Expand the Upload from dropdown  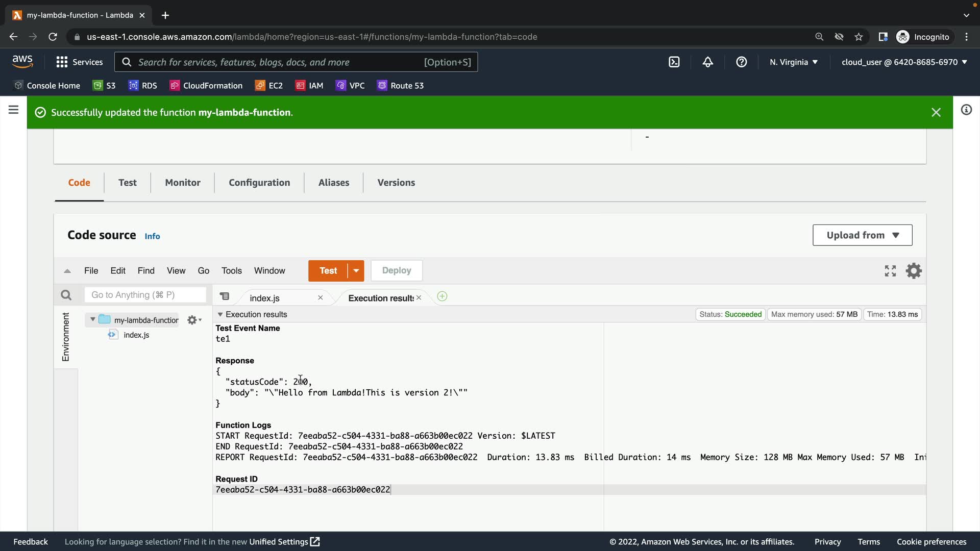tap(862, 235)
